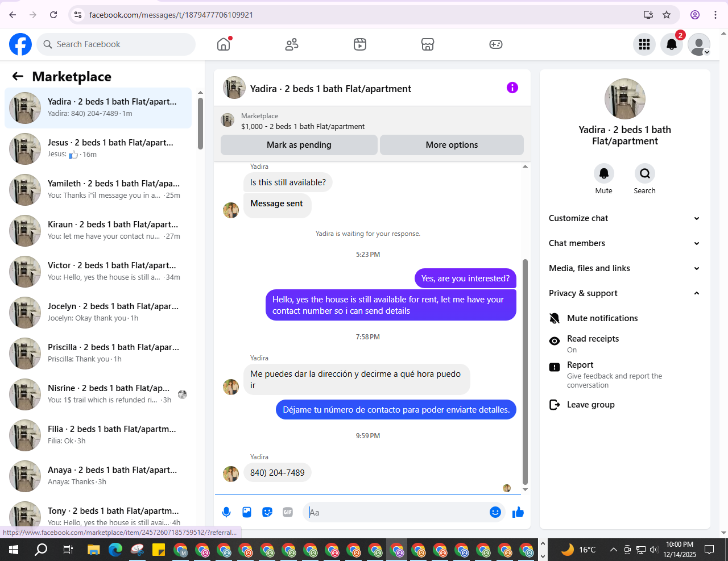Report the conversation
Viewport: 728px width, 561px height.
(625, 375)
